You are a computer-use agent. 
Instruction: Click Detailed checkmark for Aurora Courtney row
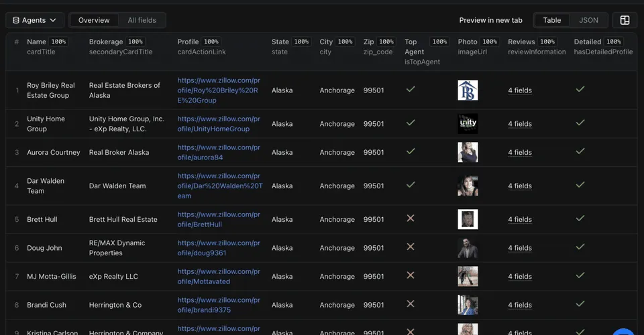580,151
